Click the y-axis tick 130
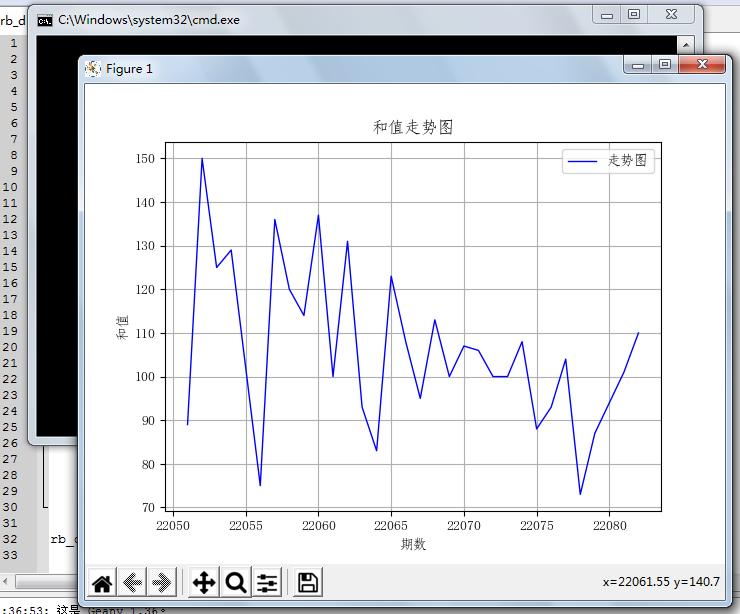 click(x=145, y=246)
